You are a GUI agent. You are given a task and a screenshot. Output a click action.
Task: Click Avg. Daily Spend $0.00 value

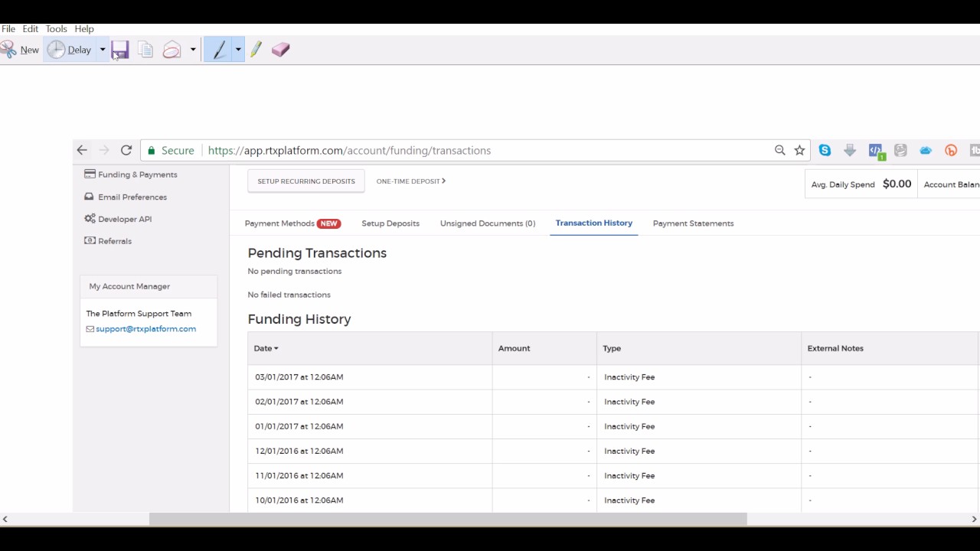click(x=897, y=184)
